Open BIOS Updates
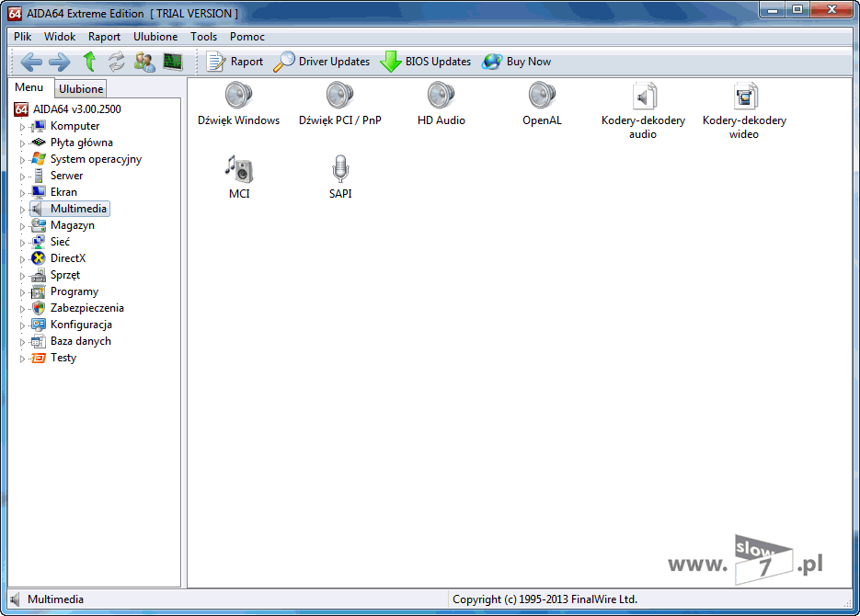 coord(426,62)
